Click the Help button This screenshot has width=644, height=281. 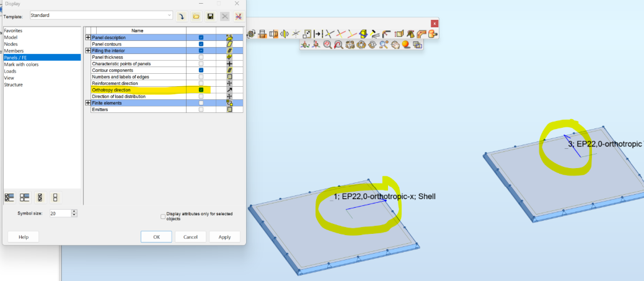[24, 236]
